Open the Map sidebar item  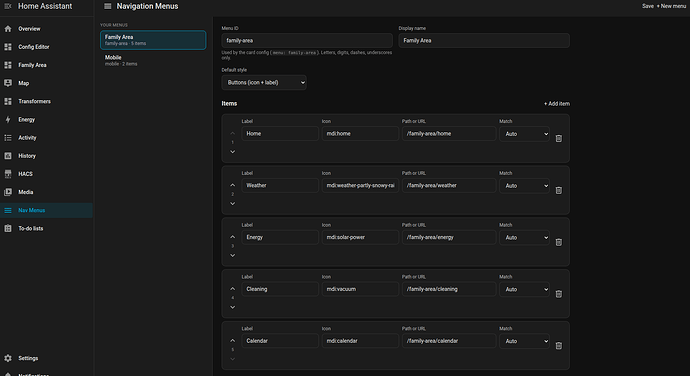47,83
